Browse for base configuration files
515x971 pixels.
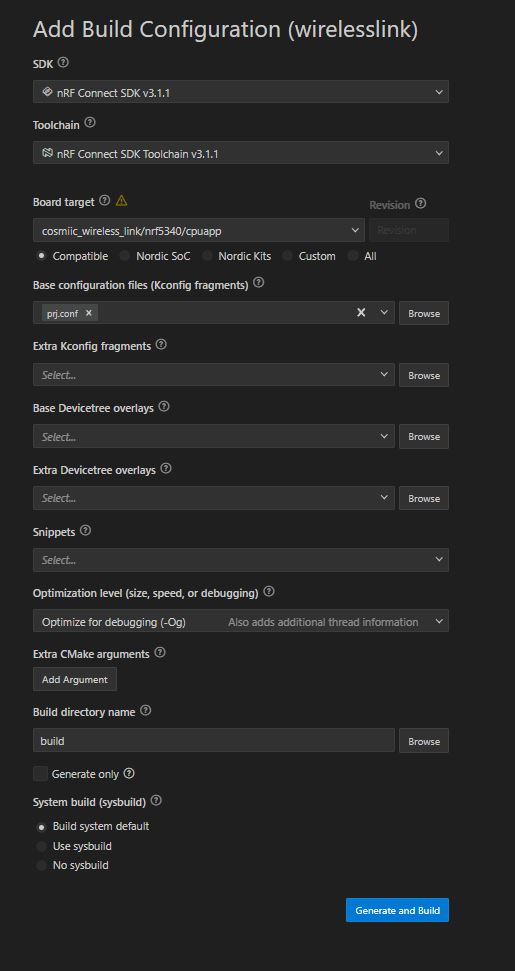[x=424, y=313]
